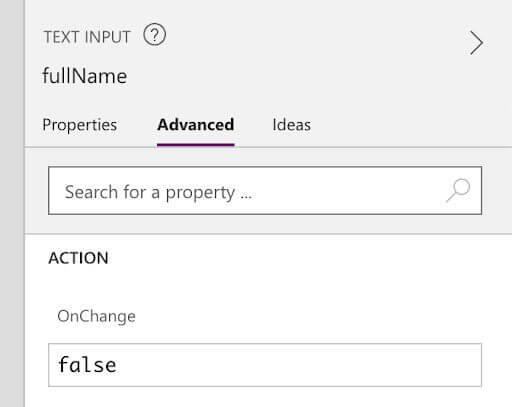
Task: Place cursor after the false value
Action: tap(118, 365)
